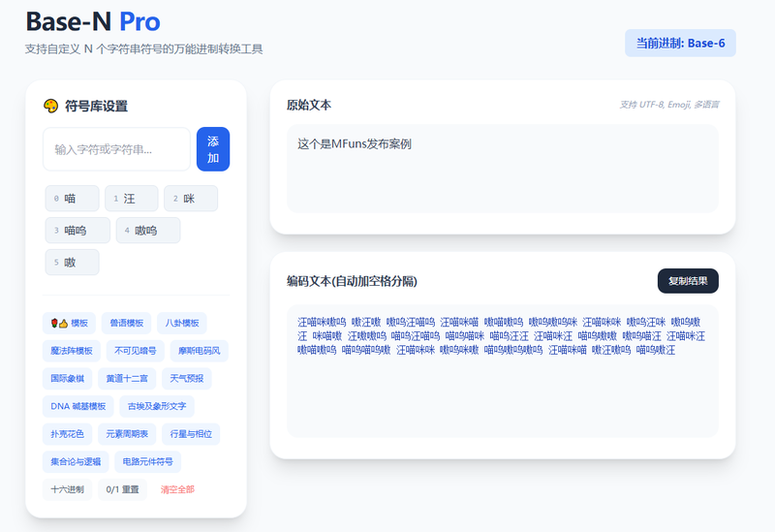
Task: Apply the emoji thumbs-up 模板 preset
Action: 69,324
